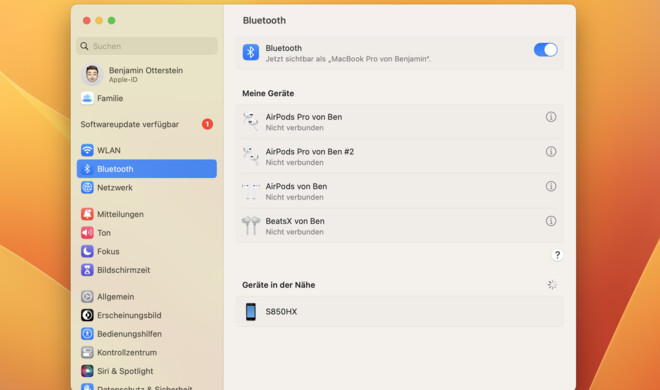Open info for AirPods Pro von Ben #2

tap(551, 151)
